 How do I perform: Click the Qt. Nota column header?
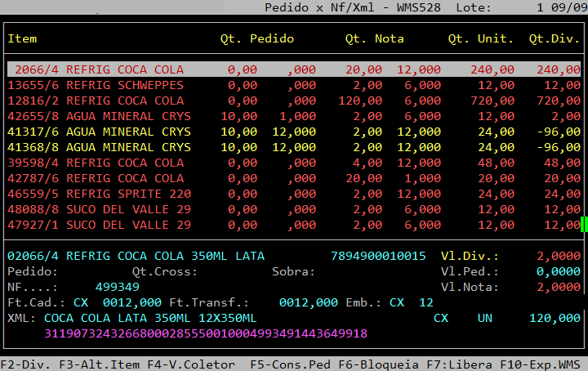click(x=375, y=38)
